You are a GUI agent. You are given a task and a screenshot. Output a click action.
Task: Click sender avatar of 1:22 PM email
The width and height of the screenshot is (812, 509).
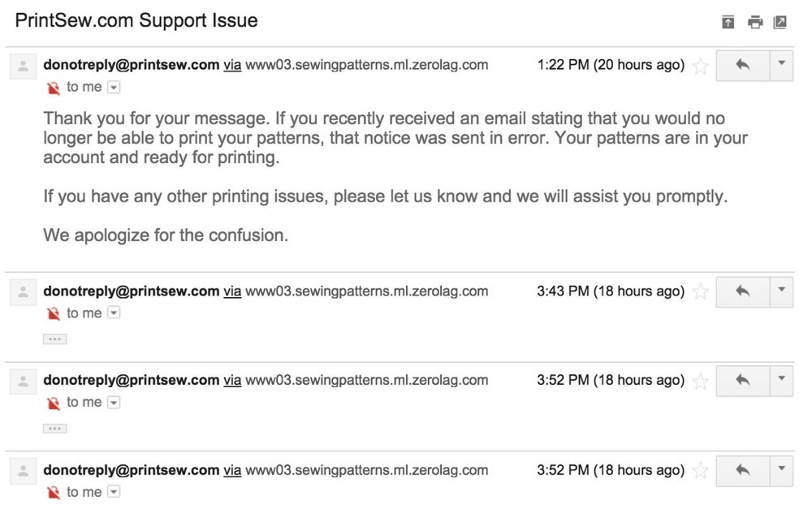click(x=24, y=67)
